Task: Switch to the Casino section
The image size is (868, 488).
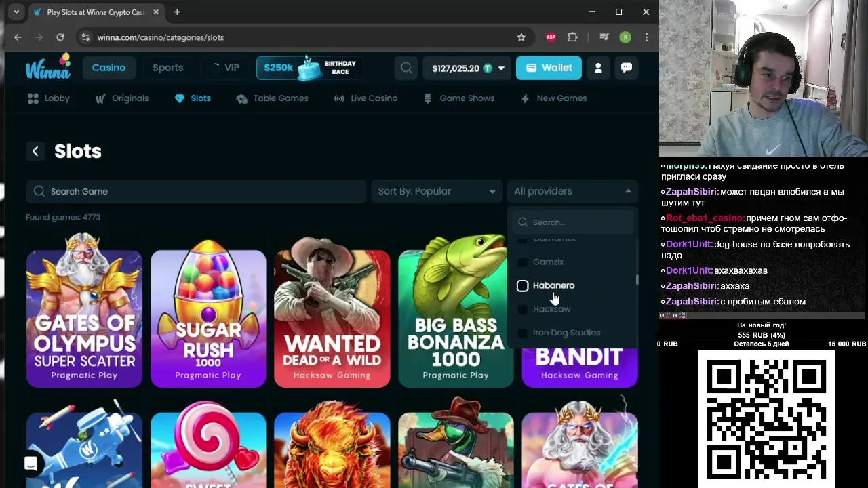Action: 108,68
